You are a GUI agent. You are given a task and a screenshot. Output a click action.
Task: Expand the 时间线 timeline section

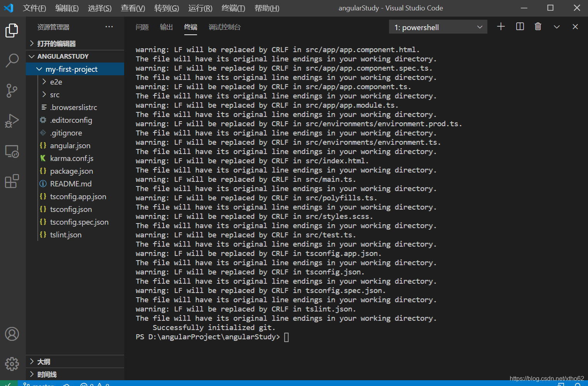click(75, 374)
